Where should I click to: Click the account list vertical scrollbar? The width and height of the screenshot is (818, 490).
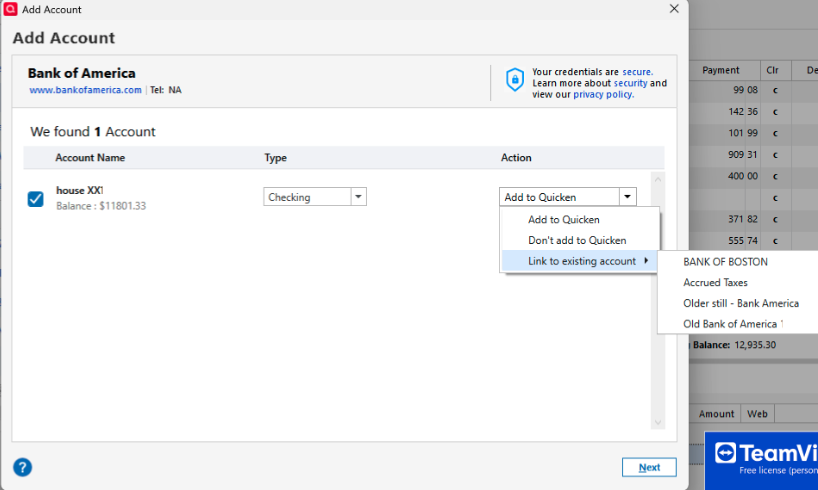(x=657, y=300)
